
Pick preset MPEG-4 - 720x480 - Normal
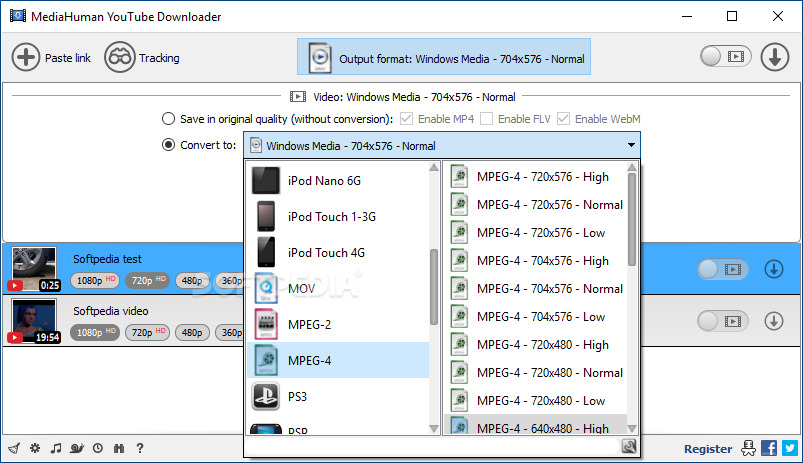(x=535, y=372)
